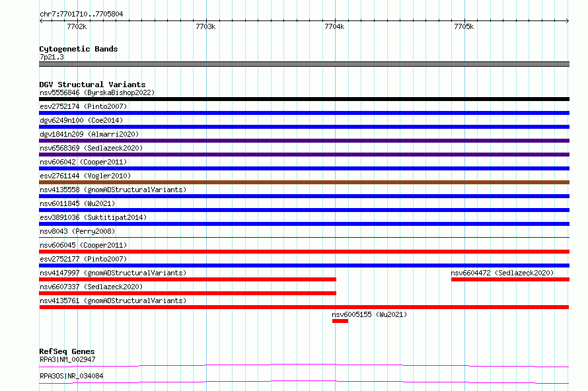This screenshot has height=391, width=588.
Task: Click the 7702k ruler tick label
Action: click(x=77, y=26)
